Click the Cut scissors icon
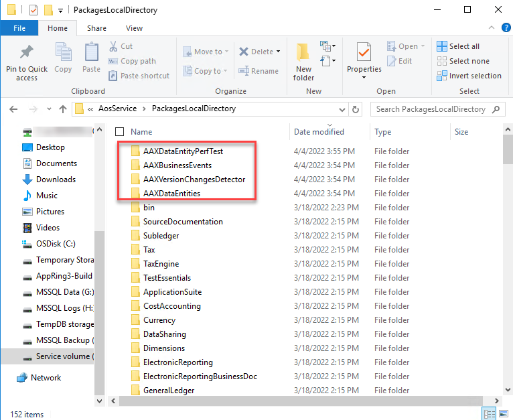Screen dimensions: 513x420 113,46
